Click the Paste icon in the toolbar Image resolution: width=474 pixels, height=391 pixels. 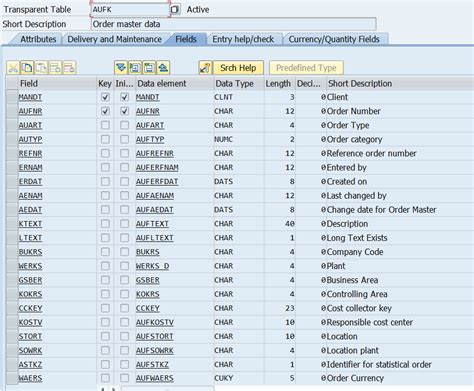tap(41, 68)
